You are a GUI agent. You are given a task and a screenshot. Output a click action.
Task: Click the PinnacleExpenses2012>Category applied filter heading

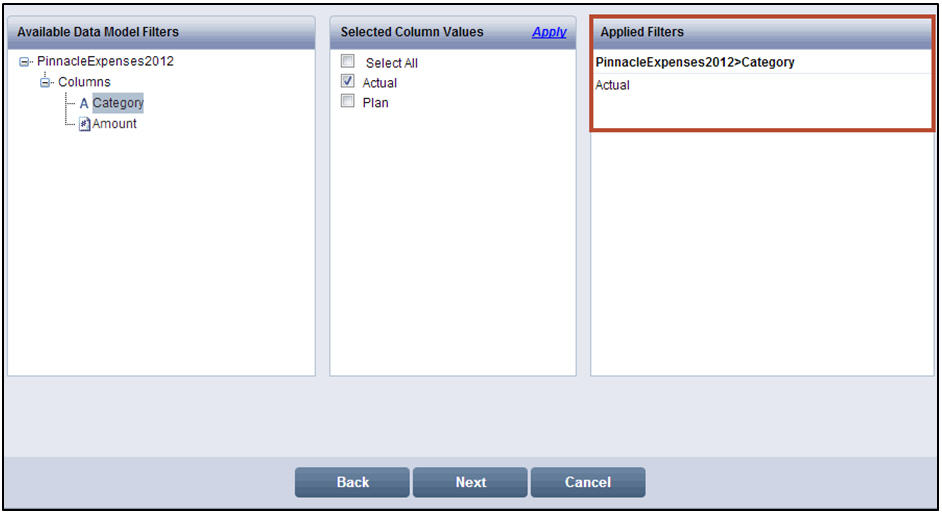coord(695,62)
